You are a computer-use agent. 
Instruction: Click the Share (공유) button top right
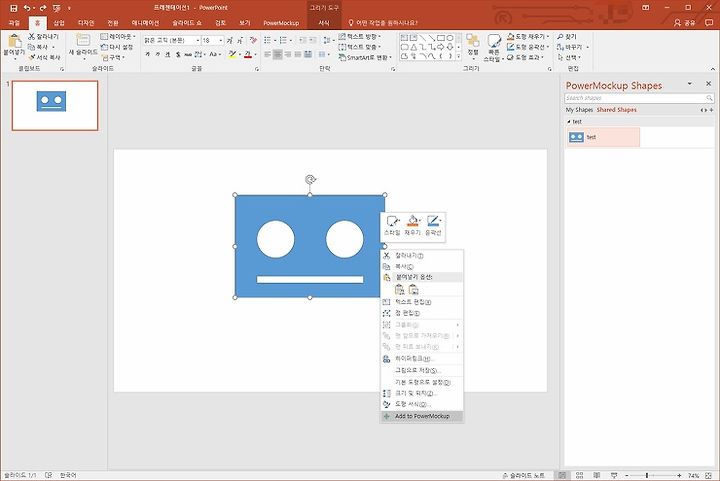pos(685,22)
